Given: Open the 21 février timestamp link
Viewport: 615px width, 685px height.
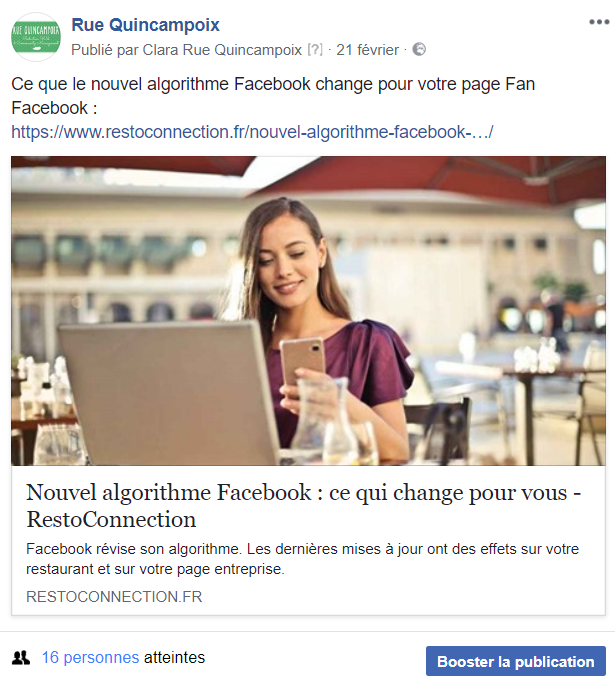Looking at the screenshot, I should [x=367, y=50].
